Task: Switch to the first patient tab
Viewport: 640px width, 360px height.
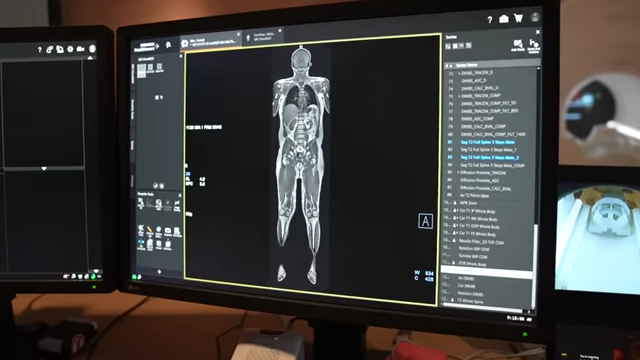Action: click(211, 42)
